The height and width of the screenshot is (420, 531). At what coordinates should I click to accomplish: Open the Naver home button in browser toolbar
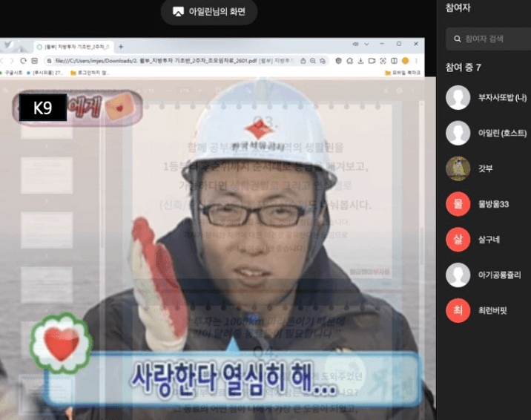pyautogui.click(x=35, y=61)
